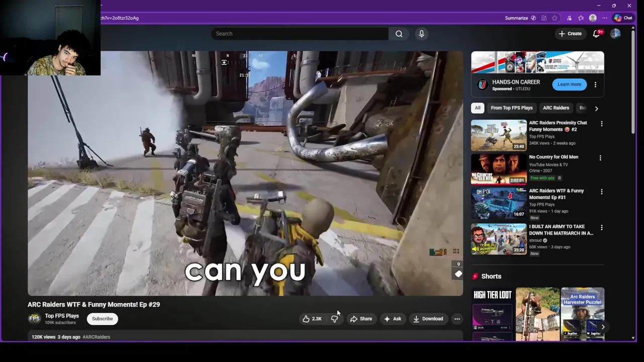Open options for shroud's Matriarch video
Image resolution: width=644 pixels, height=362 pixels.
coord(602,228)
